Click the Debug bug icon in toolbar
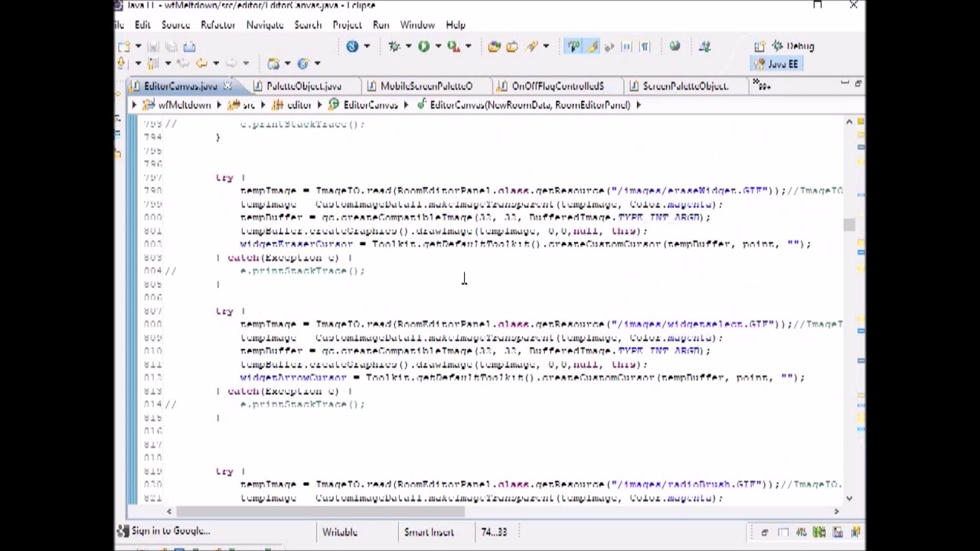This screenshot has width=980, height=551. pyautogui.click(x=394, y=47)
